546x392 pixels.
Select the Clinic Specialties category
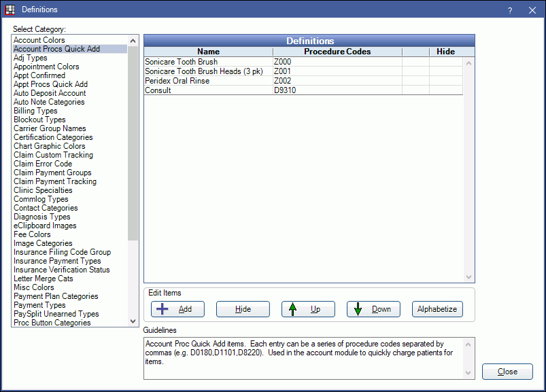(69, 190)
